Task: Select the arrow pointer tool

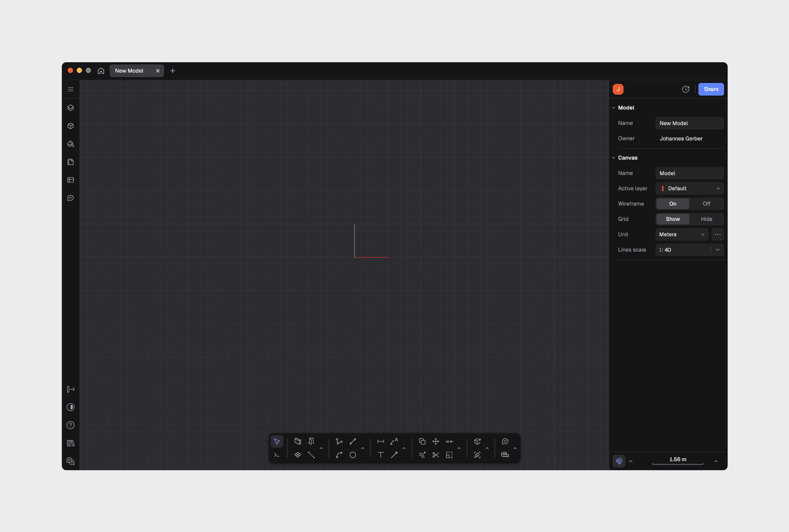Action: pos(277,441)
